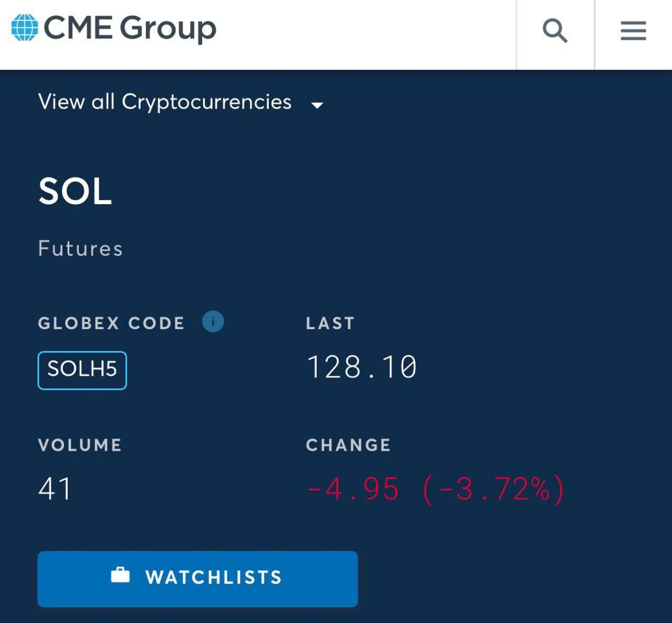Expand the View all Cryptocurrencies arrow
The width and height of the screenshot is (672, 623).
tap(317, 105)
